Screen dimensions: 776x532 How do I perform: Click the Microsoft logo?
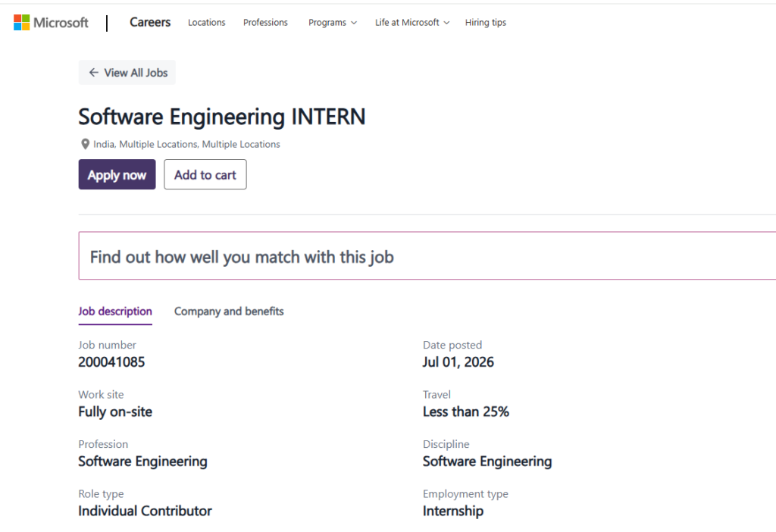(51, 22)
